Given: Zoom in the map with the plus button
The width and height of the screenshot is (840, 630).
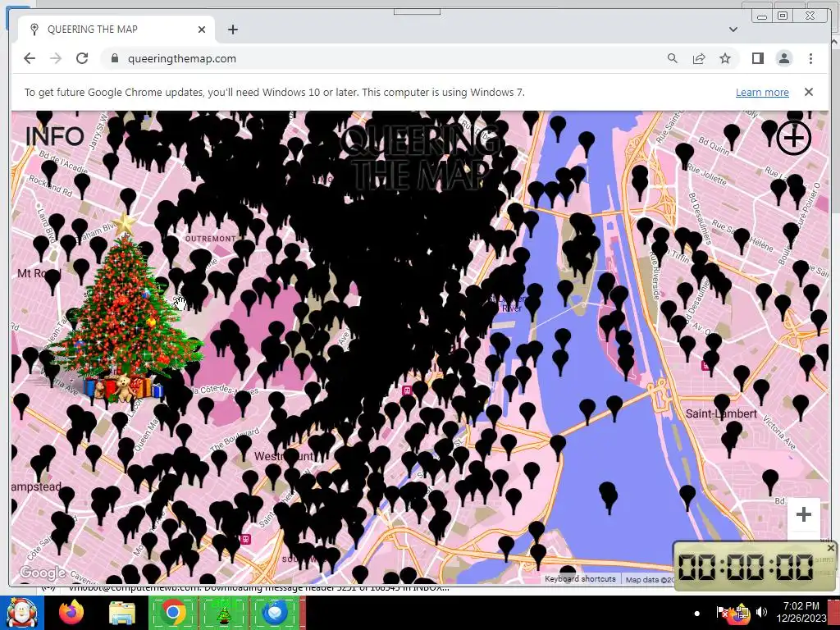Looking at the screenshot, I should coord(804,515).
